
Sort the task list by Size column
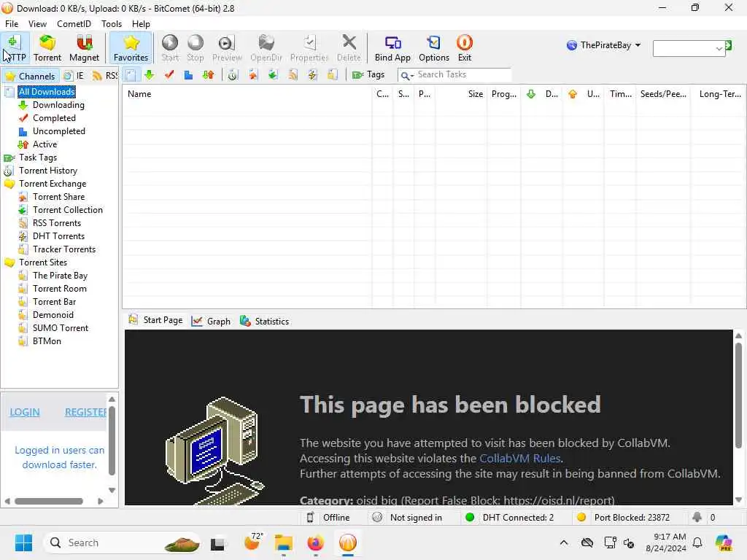(461, 94)
